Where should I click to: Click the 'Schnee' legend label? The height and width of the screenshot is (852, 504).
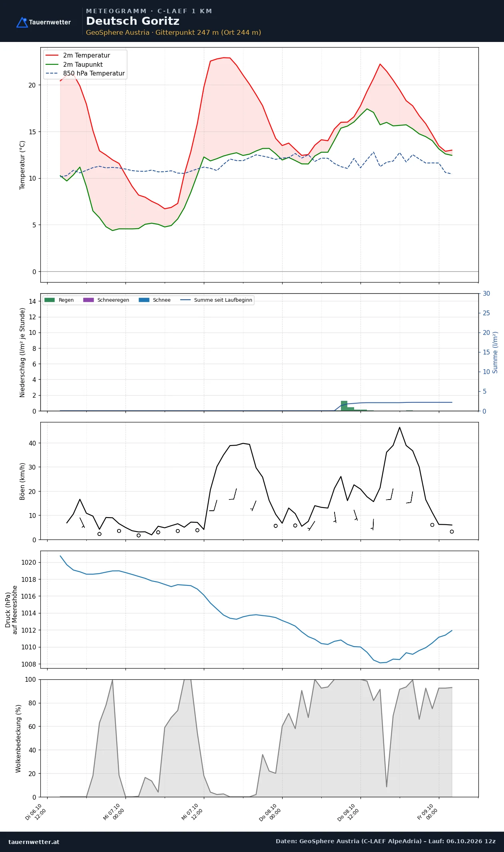point(161,300)
